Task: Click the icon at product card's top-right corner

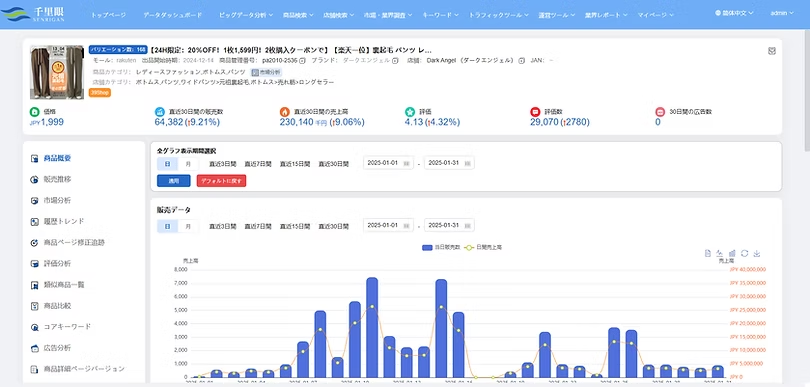Action: (772, 51)
